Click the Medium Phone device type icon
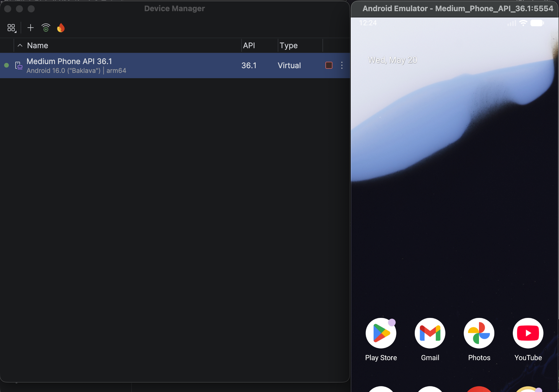559x392 pixels. coord(19,65)
